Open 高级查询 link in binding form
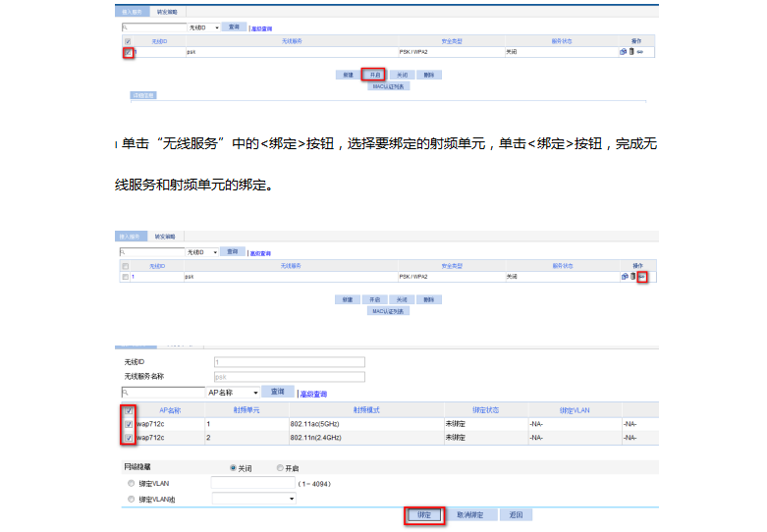767x532 pixels. (313, 395)
